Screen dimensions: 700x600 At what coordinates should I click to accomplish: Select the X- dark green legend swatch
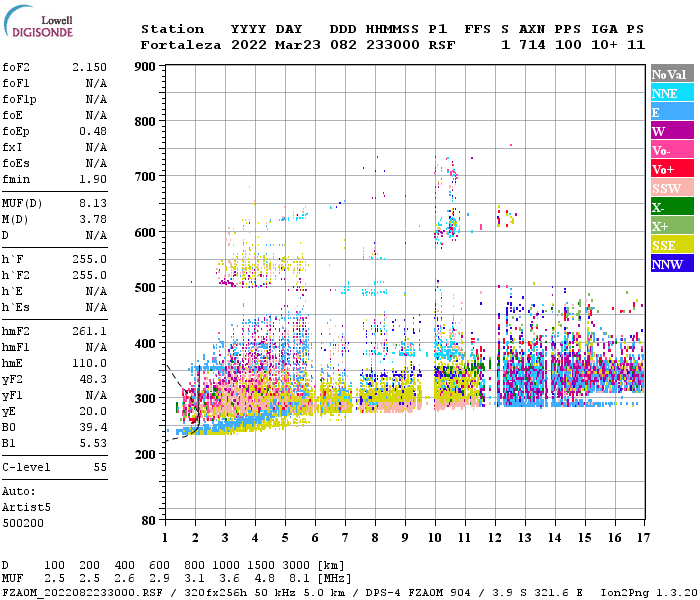(x=672, y=207)
